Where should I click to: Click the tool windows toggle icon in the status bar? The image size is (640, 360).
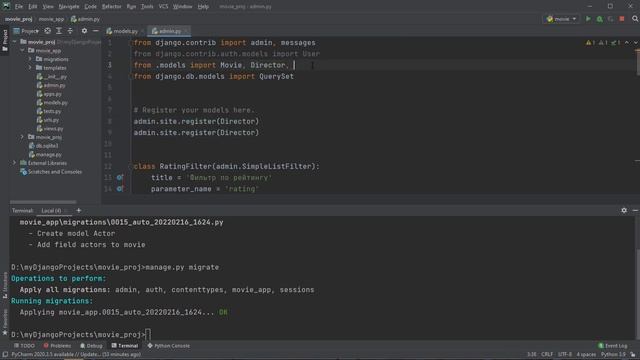pos(5,354)
